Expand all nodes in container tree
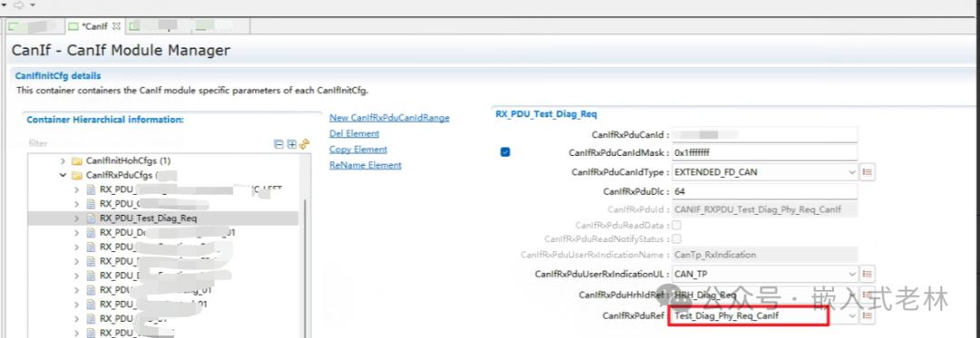The image size is (980, 338). (x=291, y=144)
